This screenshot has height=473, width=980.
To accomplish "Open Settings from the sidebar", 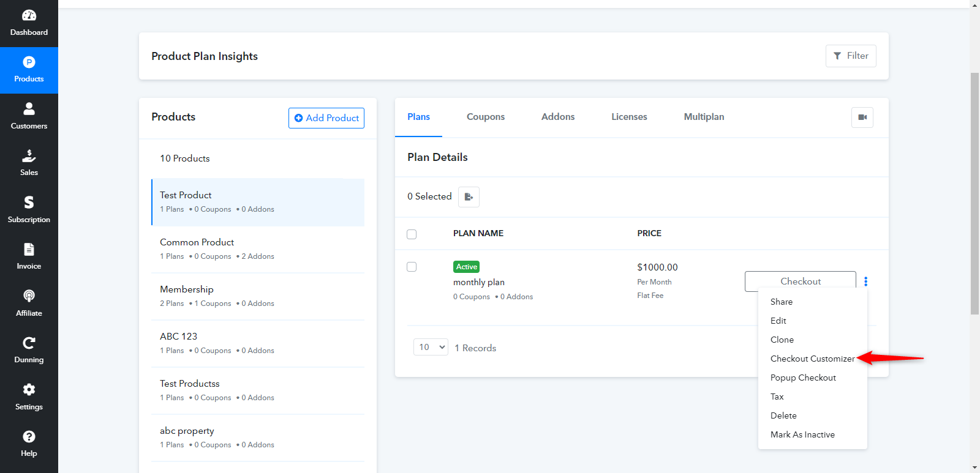I will 29,398.
